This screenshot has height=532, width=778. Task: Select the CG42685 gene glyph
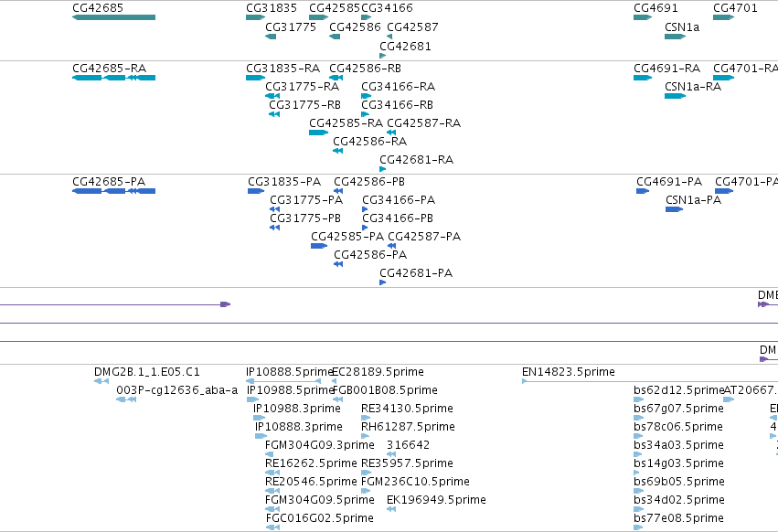point(113,17)
